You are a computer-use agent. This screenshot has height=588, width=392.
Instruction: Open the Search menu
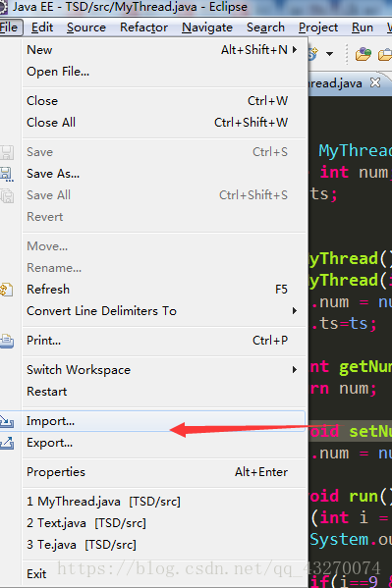pos(265,27)
